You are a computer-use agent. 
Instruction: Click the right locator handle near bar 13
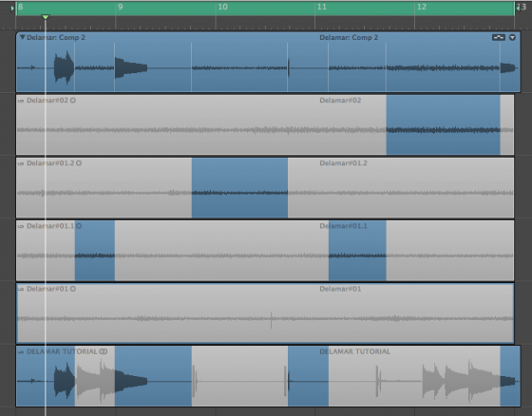(518, 8)
